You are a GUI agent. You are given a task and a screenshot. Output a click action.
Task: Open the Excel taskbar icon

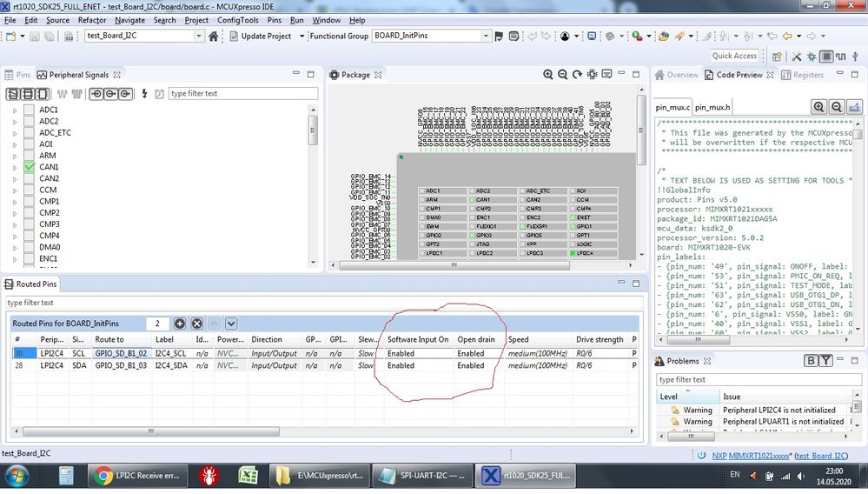tap(248, 476)
